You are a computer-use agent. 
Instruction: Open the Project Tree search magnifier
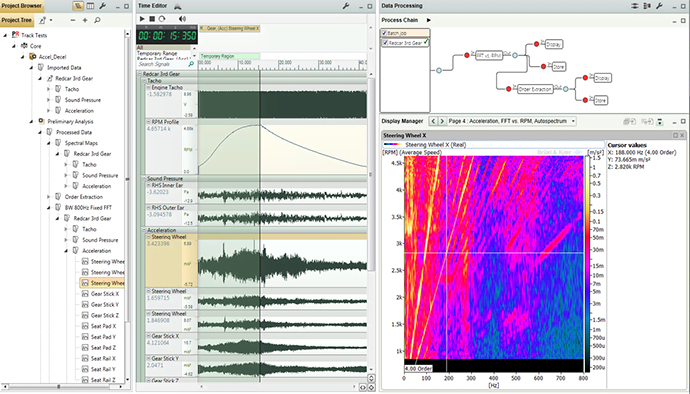pos(97,20)
